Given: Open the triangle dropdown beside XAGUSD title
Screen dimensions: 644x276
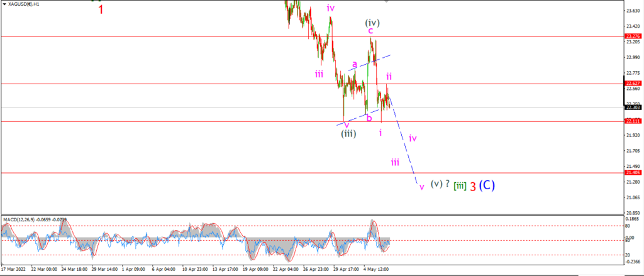Looking at the screenshot, I should 4,3.
